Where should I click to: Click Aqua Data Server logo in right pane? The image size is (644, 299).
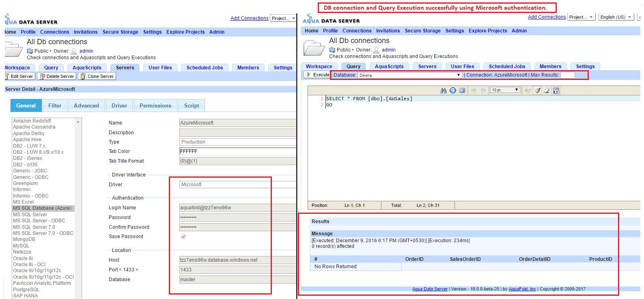(331, 19)
